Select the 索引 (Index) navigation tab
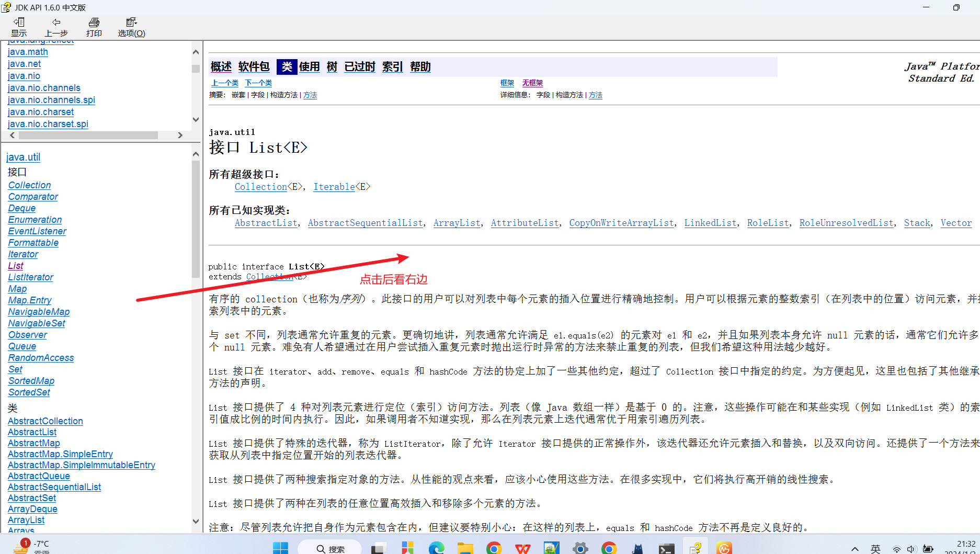The image size is (980, 554). (x=392, y=66)
